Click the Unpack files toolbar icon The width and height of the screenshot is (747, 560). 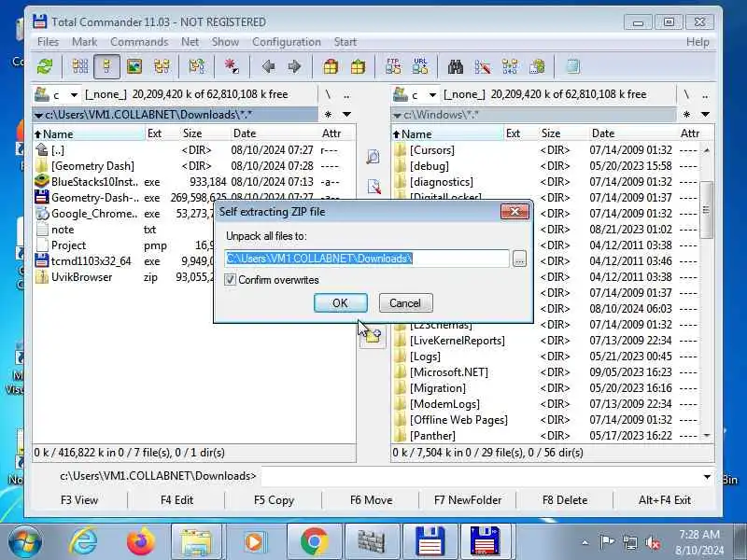pos(358,66)
